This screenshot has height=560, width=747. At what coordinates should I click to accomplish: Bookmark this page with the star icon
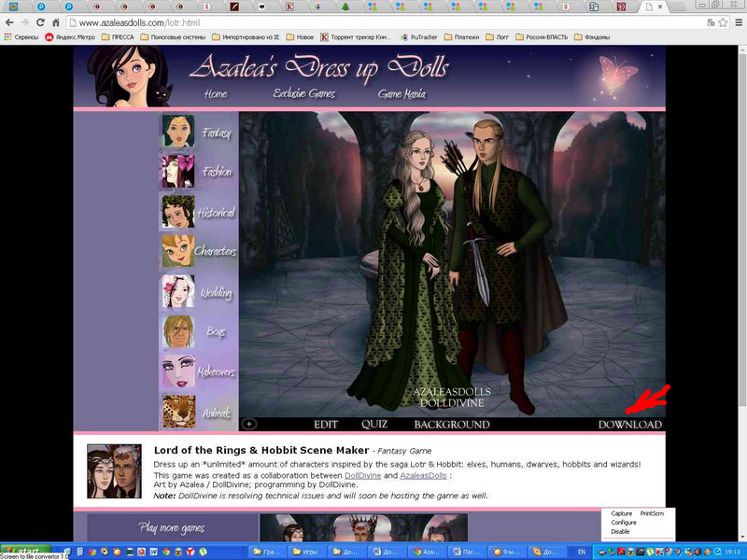click(723, 22)
